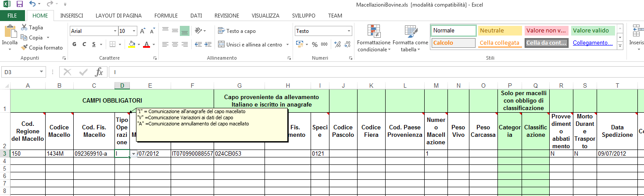
Task: Decrease indent icon
Action: (198, 44)
